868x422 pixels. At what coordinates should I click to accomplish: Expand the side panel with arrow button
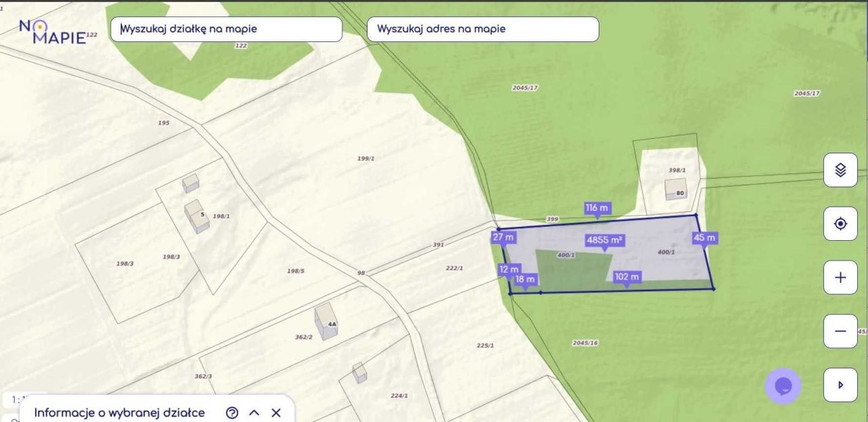point(840,385)
